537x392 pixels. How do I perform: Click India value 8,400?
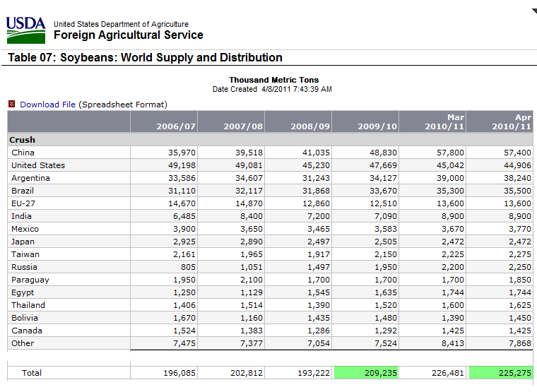click(x=252, y=216)
